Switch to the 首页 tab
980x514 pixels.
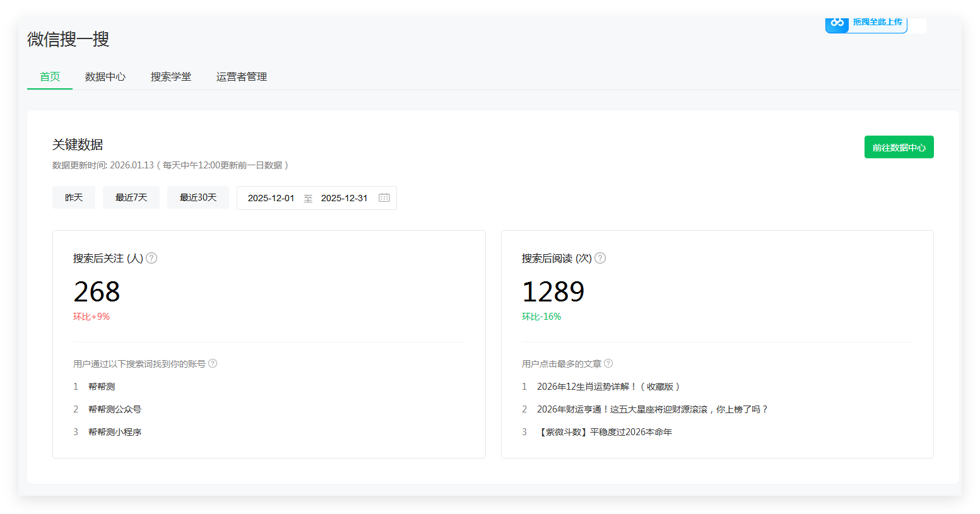point(50,76)
